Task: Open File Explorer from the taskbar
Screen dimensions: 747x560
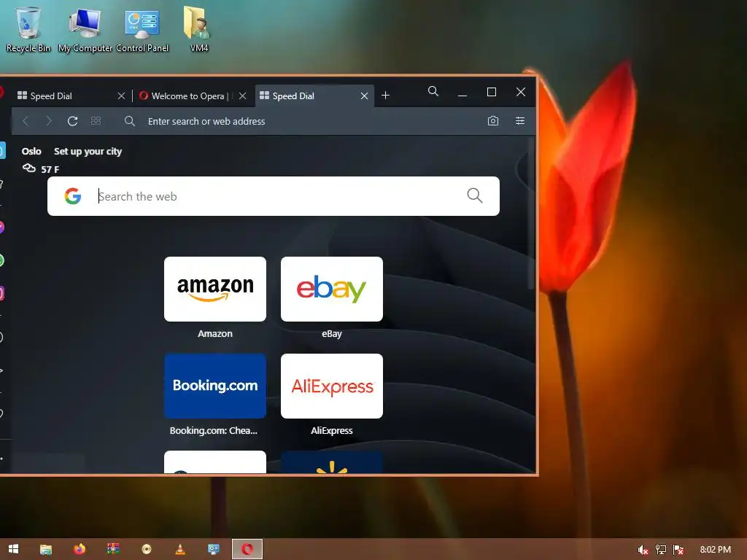Action: pyautogui.click(x=46, y=549)
